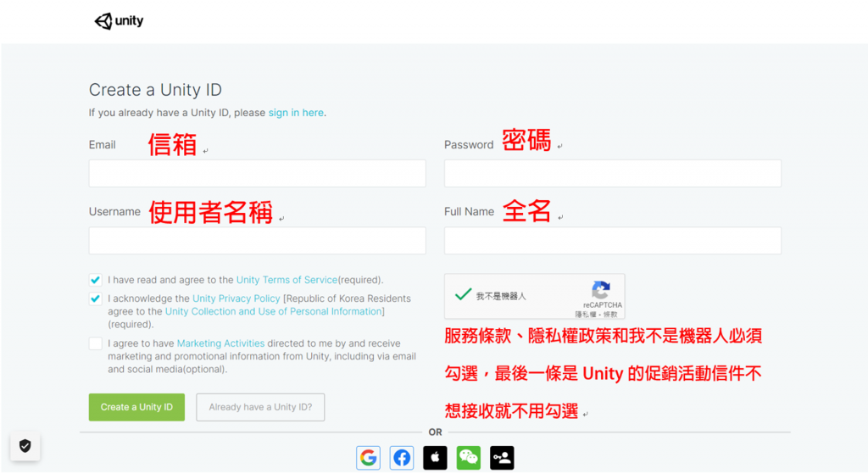Focus the Full Name input field

pyautogui.click(x=613, y=240)
